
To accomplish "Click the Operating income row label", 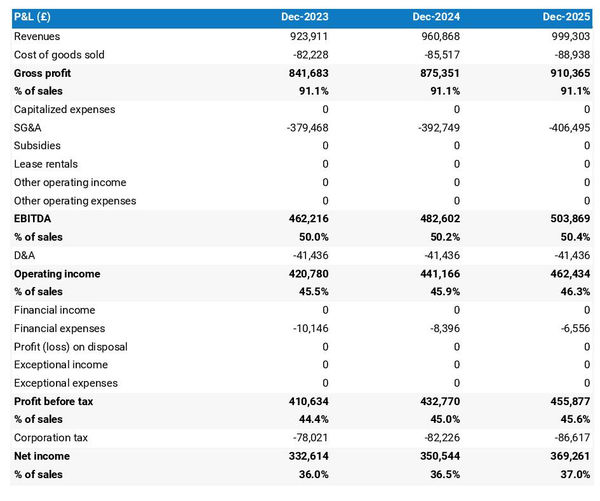I will coord(57,273).
